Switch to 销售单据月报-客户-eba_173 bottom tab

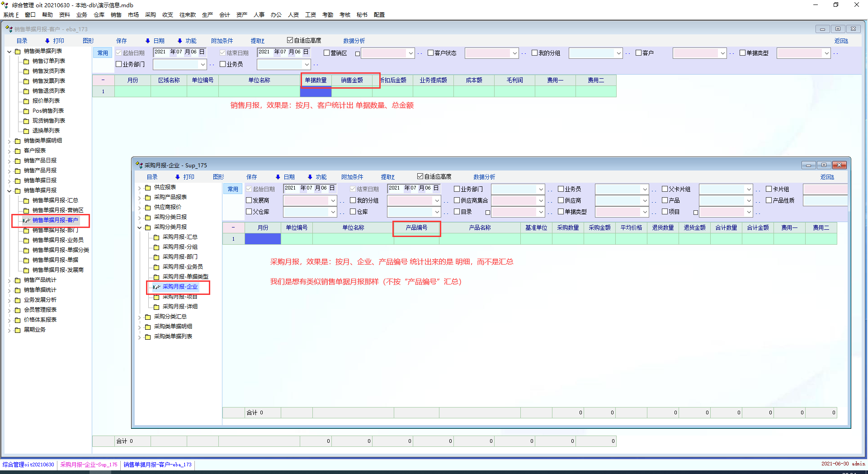click(157, 465)
